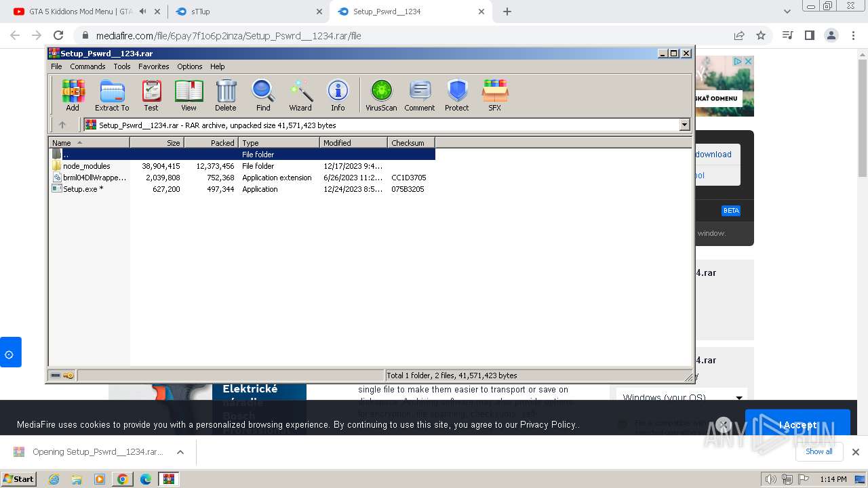Open the Options menu

[x=190, y=66]
